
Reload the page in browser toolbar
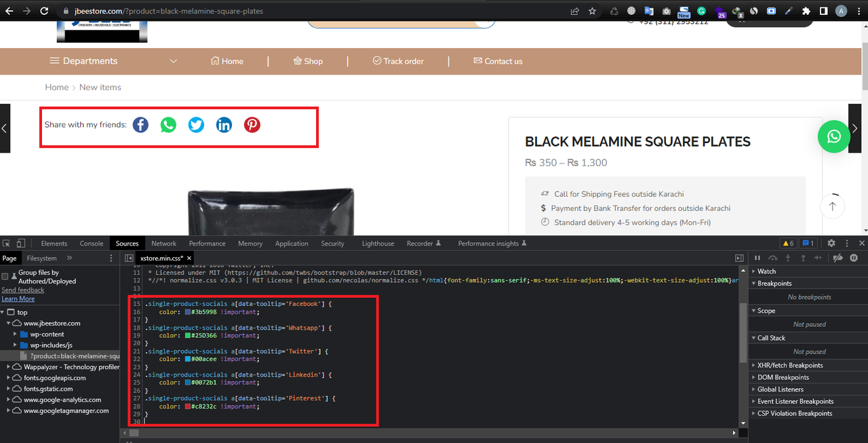(x=44, y=11)
